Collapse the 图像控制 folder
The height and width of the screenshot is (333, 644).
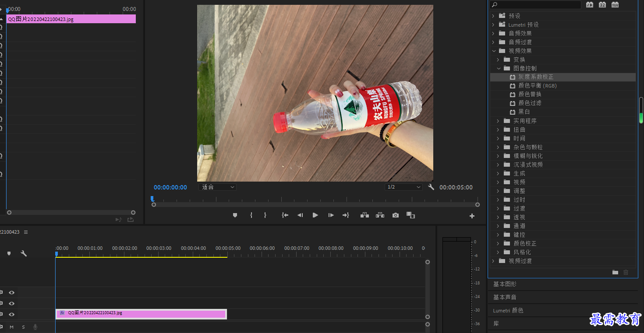coord(498,68)
